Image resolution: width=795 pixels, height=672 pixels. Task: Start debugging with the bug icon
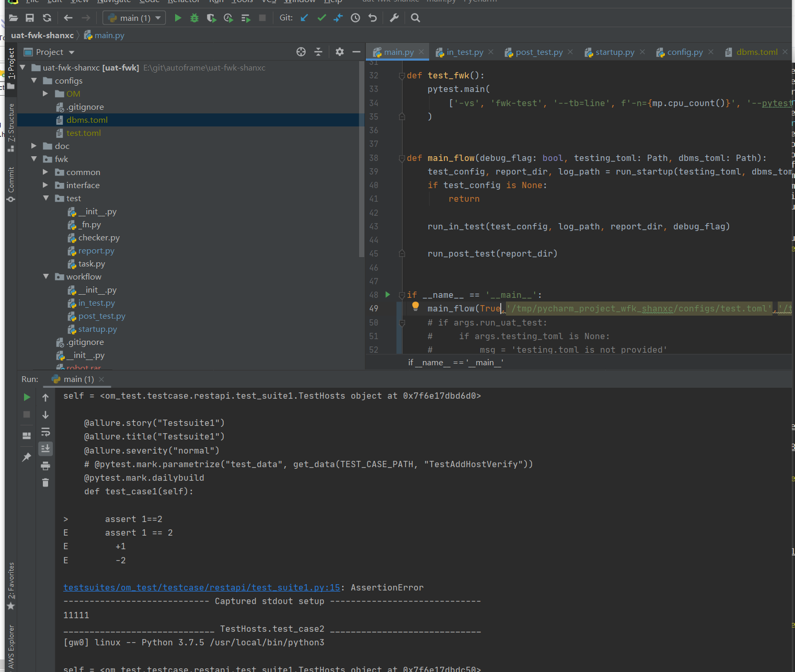tap(194, 18)
